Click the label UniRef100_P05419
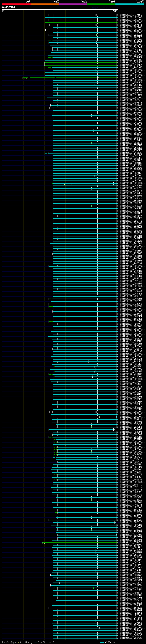 click(131, 588)
